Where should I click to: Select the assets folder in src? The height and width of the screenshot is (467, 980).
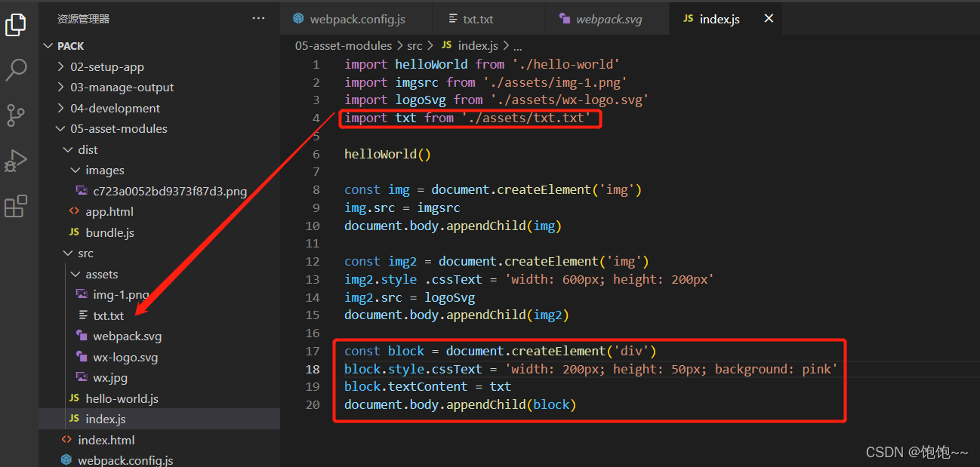click(101, 274)
